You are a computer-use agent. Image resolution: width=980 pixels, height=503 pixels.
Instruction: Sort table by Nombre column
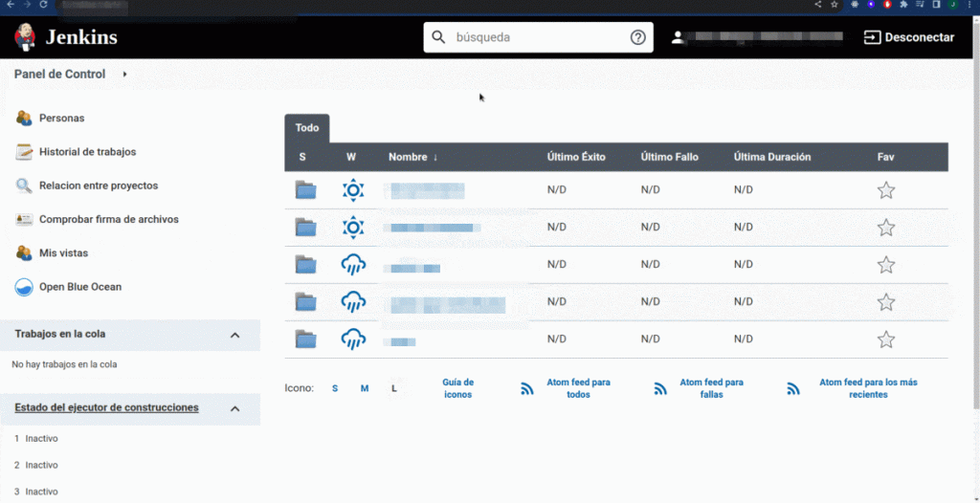click(412, 158)
